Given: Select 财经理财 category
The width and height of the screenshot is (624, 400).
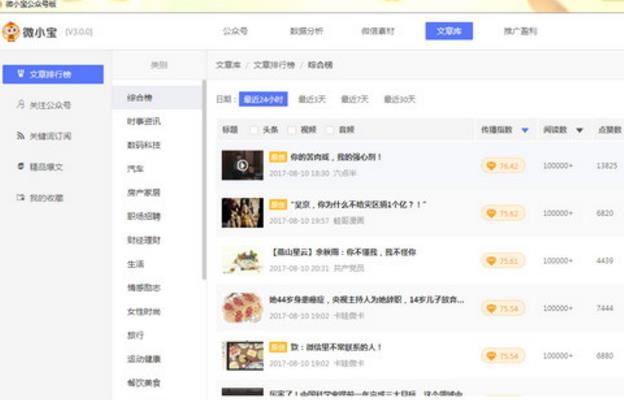Looking at the screenshot, I should [144, 240].
